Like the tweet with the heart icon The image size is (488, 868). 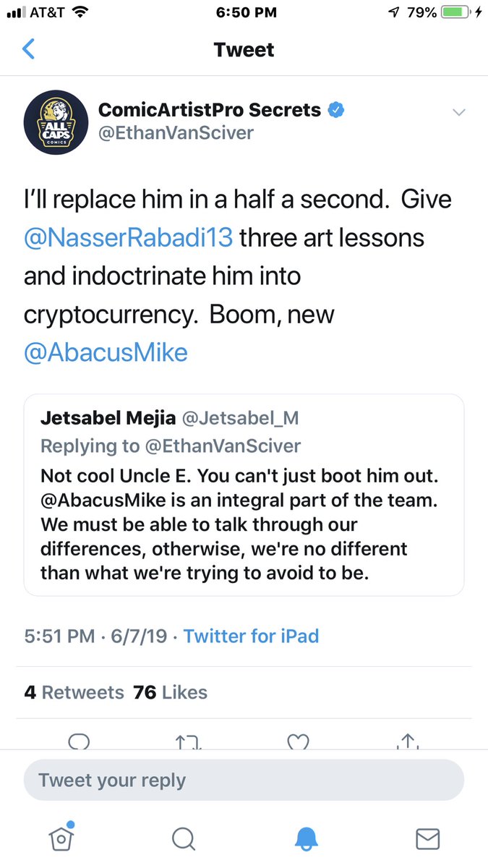point(298,742)
